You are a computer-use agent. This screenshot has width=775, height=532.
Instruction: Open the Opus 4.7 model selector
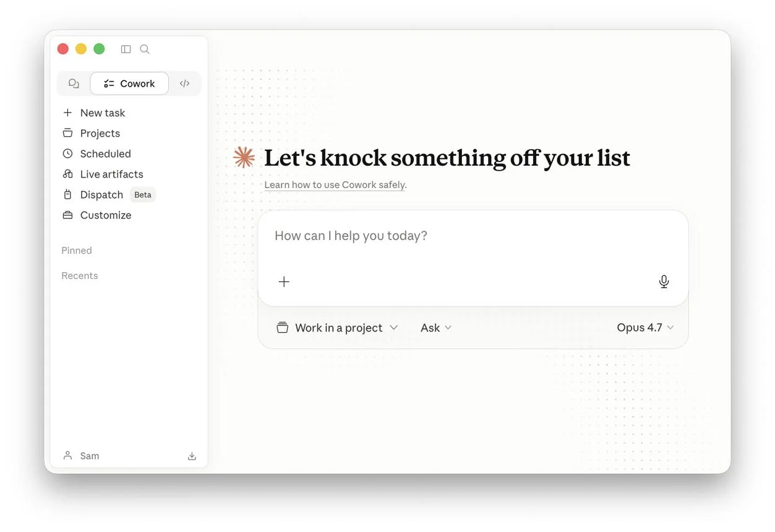tap(645, 328)
